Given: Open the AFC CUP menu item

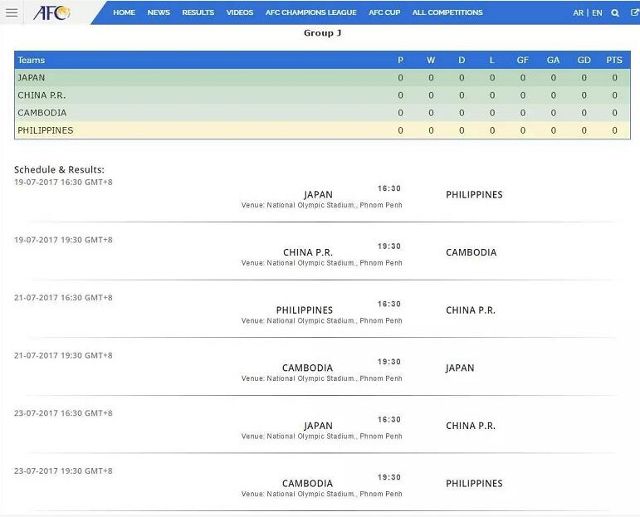Looking at the screenshot, I should [x=384, y=13].
